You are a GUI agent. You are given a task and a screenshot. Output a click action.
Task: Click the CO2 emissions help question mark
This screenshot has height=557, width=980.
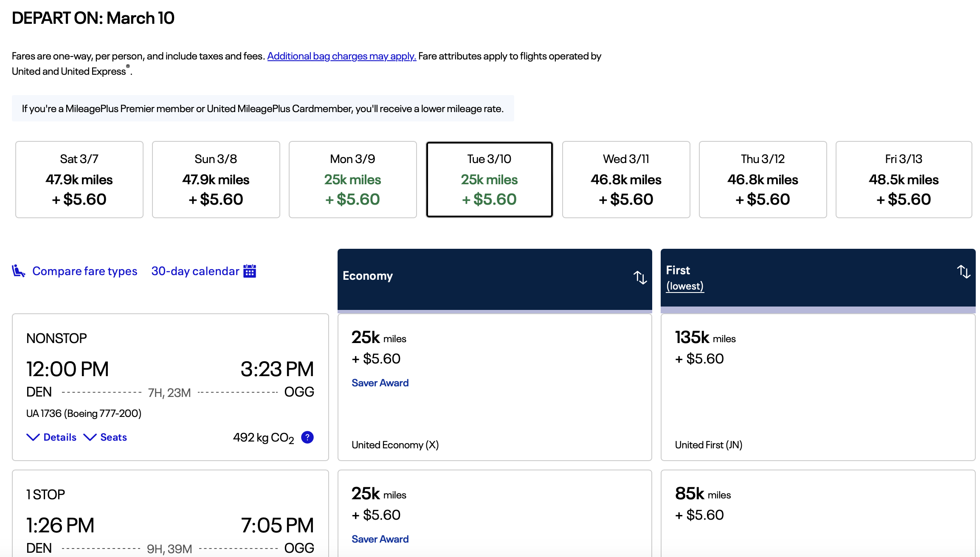pos(307,437)
